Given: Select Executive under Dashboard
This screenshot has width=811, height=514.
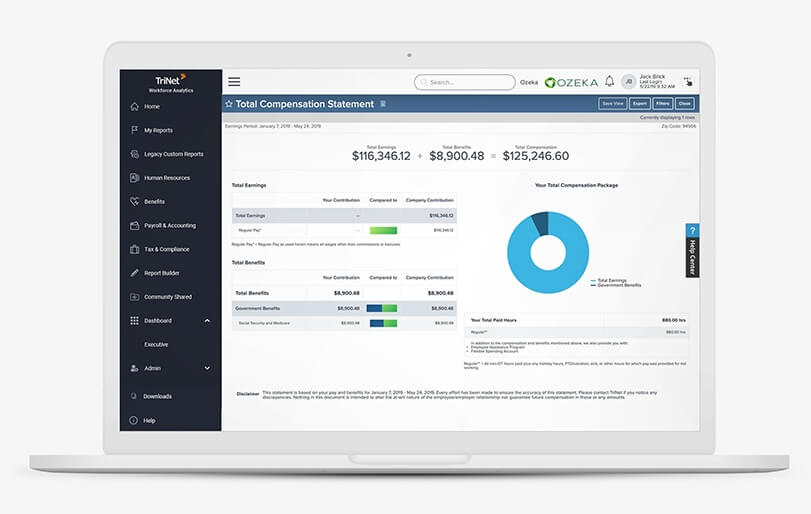Looking at the screenshot, I should 156,344.
